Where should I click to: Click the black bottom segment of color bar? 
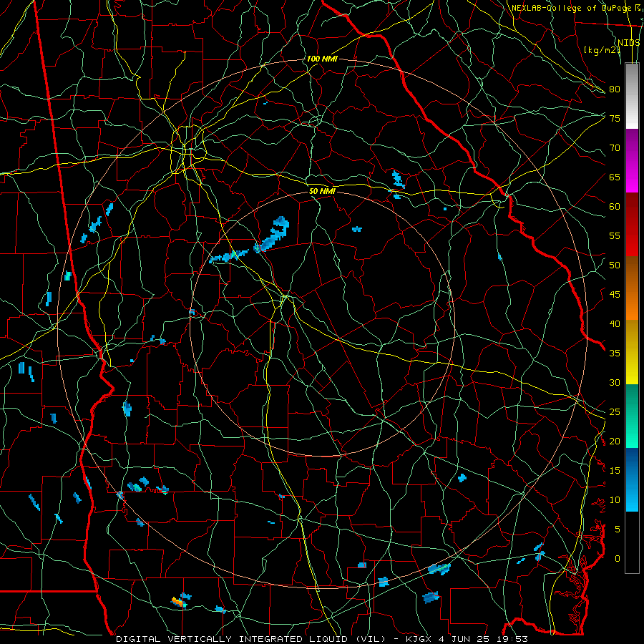[632, 542]
